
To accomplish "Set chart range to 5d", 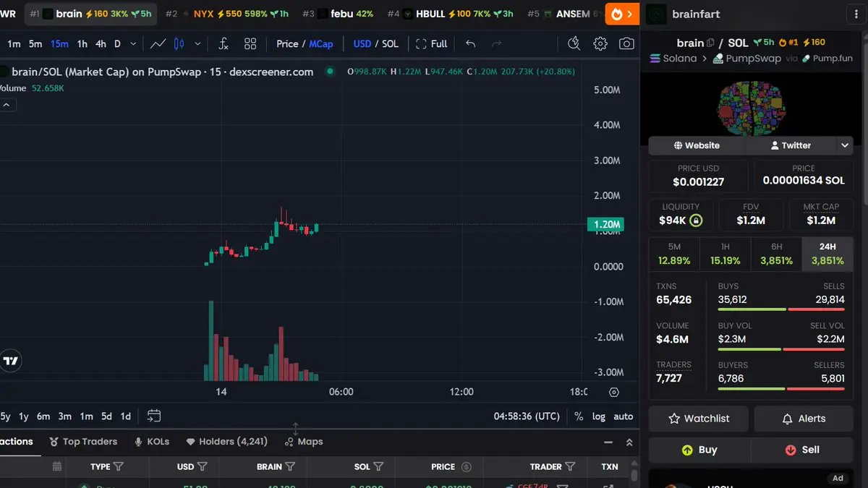I will (x=106, y=416).
